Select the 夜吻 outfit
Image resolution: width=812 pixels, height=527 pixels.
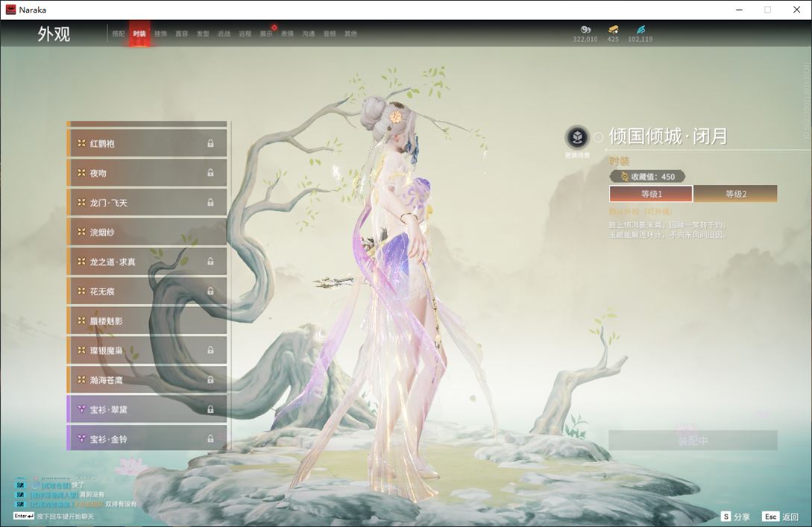coord(147,173)
